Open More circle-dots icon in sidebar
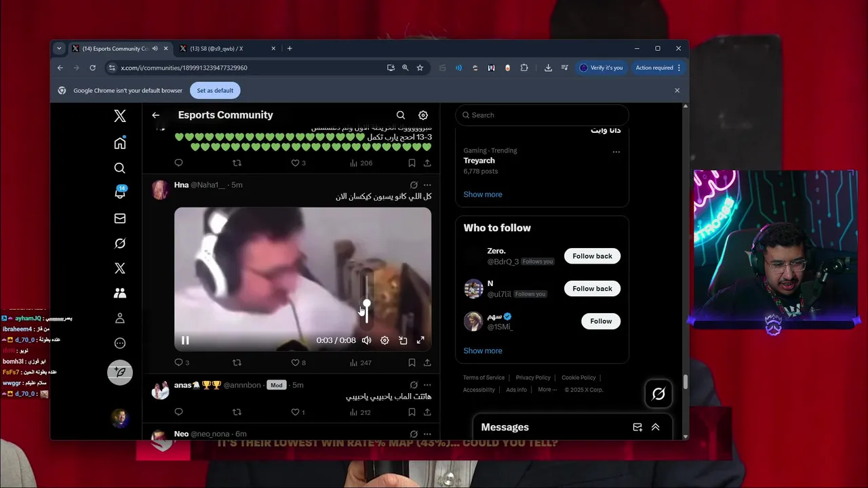 [x=120, y=343]
